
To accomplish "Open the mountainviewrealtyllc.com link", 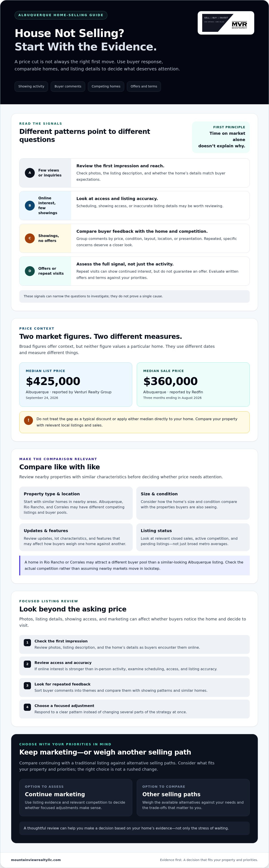I will point(36,860).
